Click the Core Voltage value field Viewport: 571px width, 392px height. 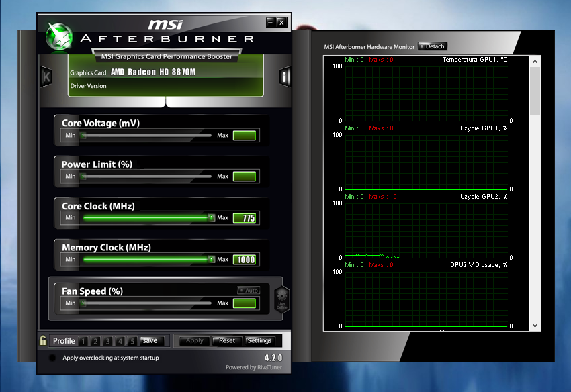coord(245,136)
